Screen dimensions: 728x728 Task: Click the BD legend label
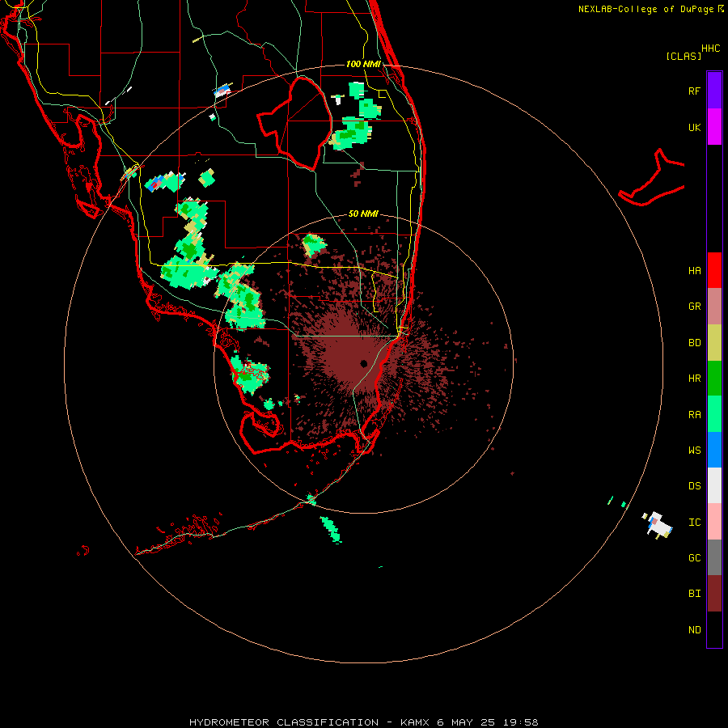pyautogui.click(x=694, y=343)
